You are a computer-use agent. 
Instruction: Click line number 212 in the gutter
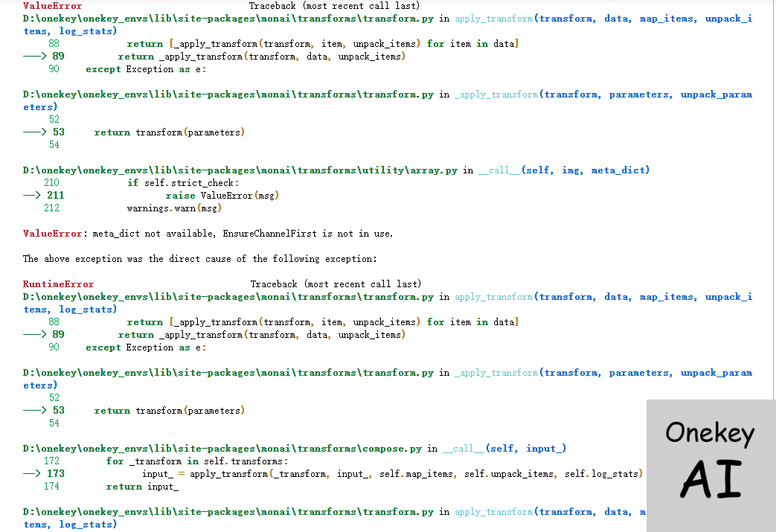click(52, 208)
